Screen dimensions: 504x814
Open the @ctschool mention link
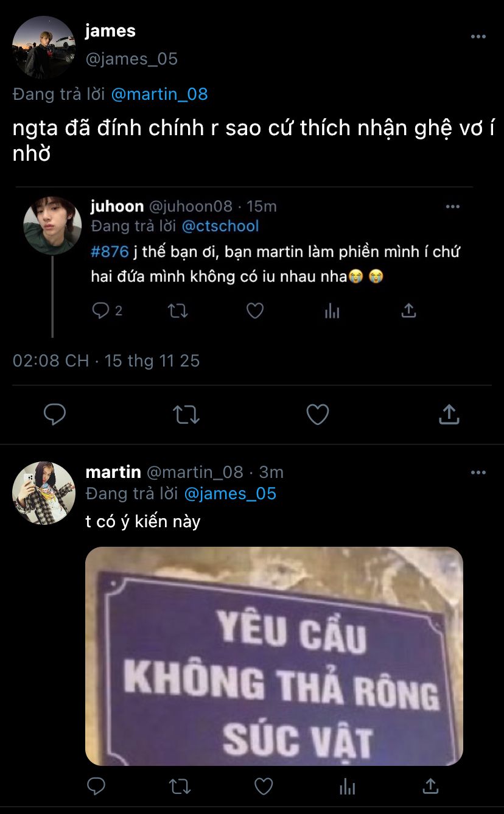[x=220, y=226]
